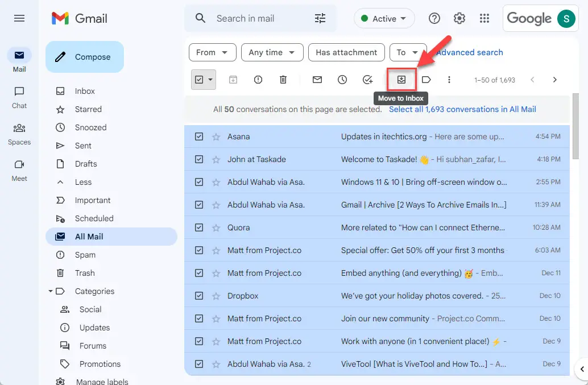The height and width of the screenshot is (385, 588).
Task: Open the Starred folder
Action: point(111,109)
